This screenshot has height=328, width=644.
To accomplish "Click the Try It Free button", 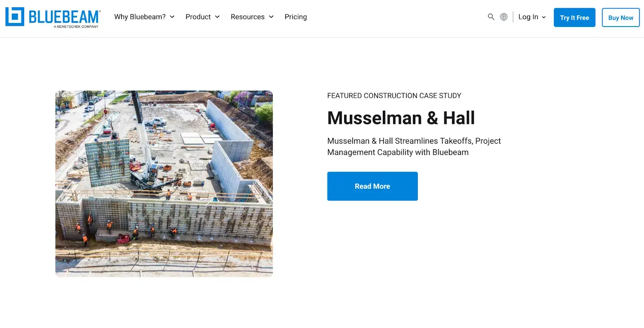I will pos(574,18).
